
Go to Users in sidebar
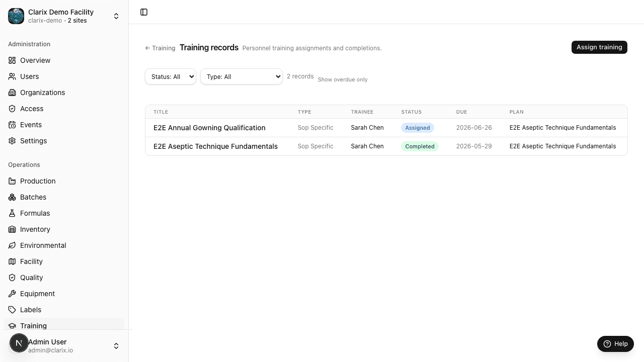(x=64, y=76)
